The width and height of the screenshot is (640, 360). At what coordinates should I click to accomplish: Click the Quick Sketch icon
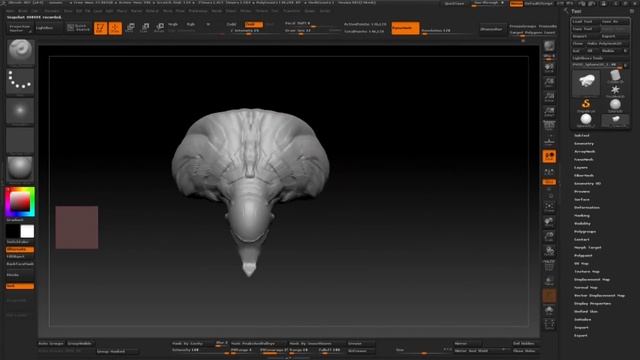(78, 28)
